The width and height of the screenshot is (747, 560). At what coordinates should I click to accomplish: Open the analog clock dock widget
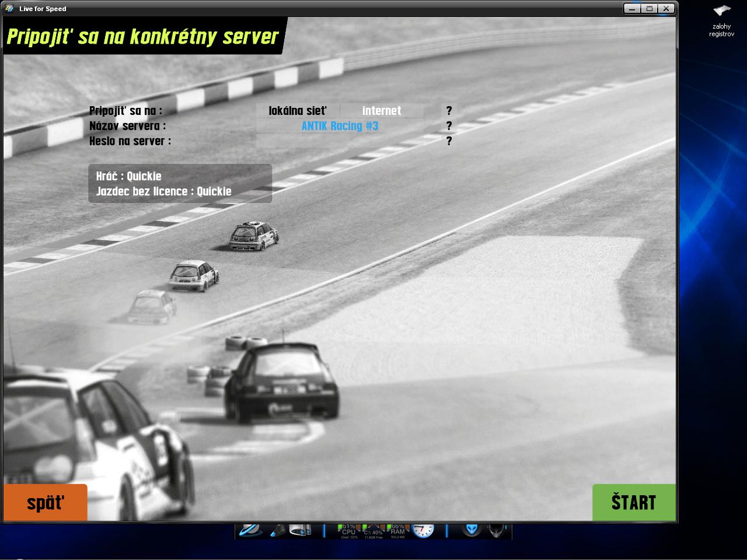pyautogui.click(x=423, y=530)
